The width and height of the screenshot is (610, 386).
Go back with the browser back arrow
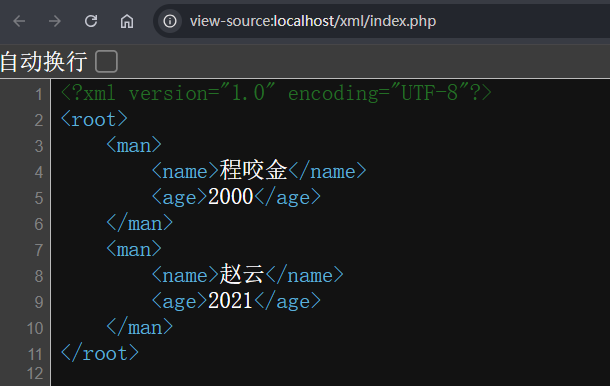(19, 21)
